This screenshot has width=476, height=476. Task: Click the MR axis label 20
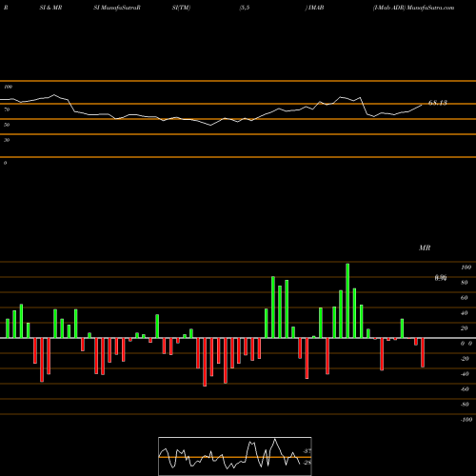465,328
